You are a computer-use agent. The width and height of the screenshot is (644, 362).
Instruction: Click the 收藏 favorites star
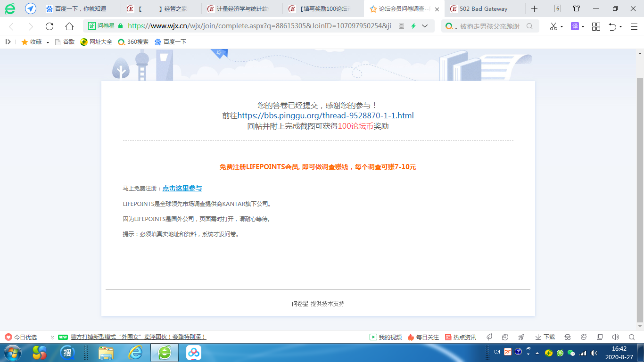tap(25, 42)
